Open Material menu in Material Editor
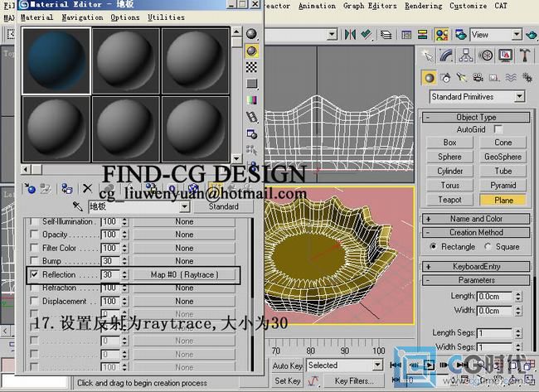 pyautogui.click(x=36, y=17)
